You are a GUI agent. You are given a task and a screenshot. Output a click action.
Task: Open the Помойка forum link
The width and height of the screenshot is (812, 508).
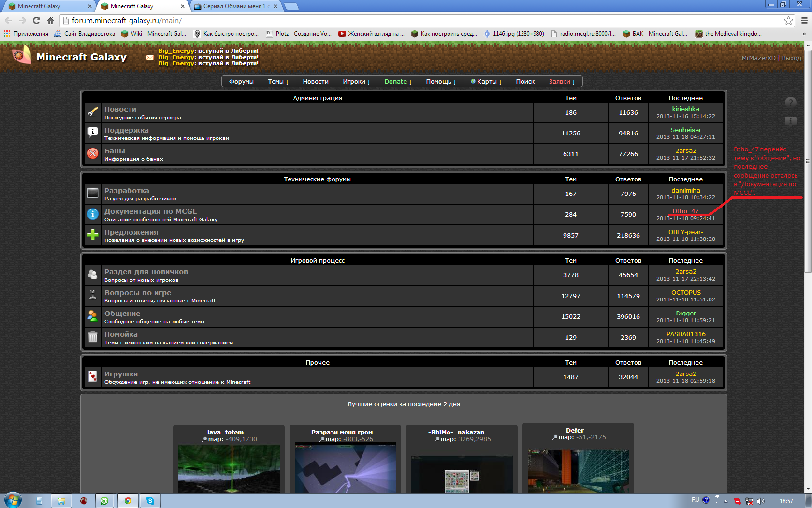(x=121, y=334)
